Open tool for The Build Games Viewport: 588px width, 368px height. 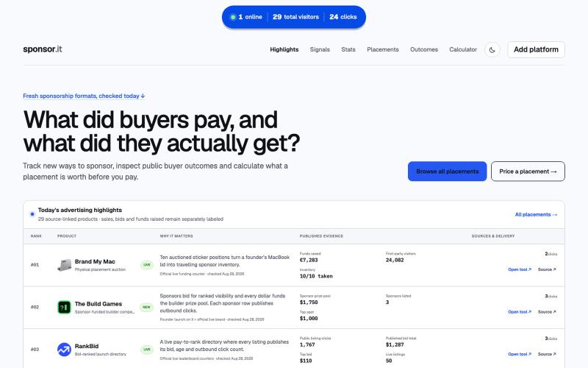coord(520,312)
